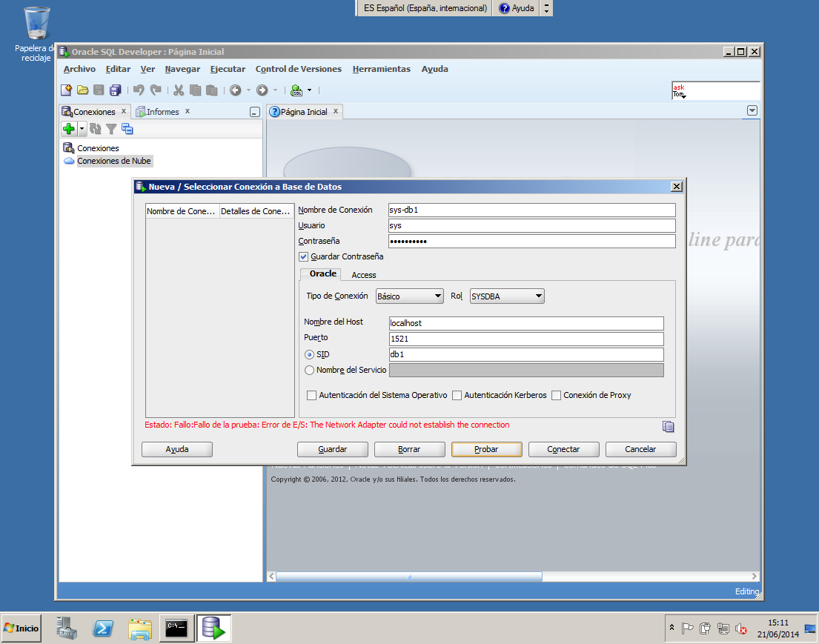This screenshot has width=819, height=644.
Task: Expand Forward history dropdown arrow
Action: point(275,90)
